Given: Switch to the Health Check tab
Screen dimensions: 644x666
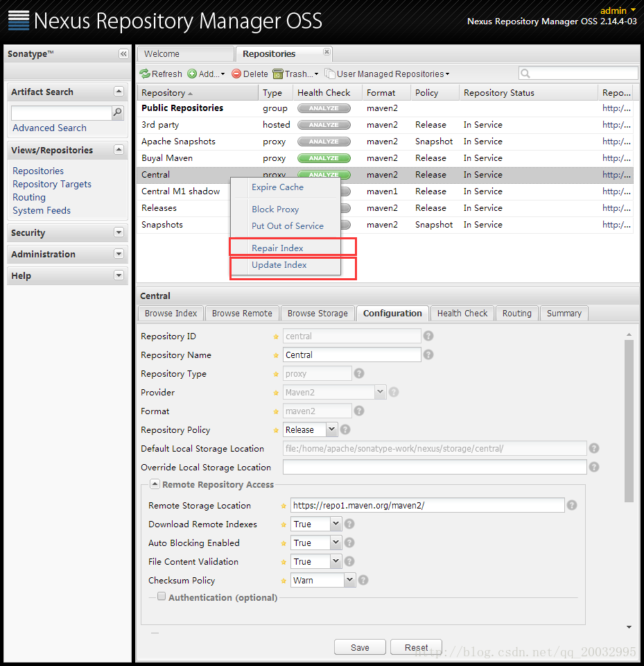Looking at the screenshot, I should pos(462,313).
